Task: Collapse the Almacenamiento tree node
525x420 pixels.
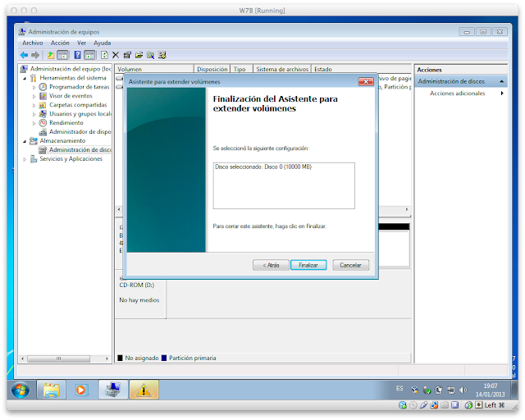Action: [x=25, y=141]
